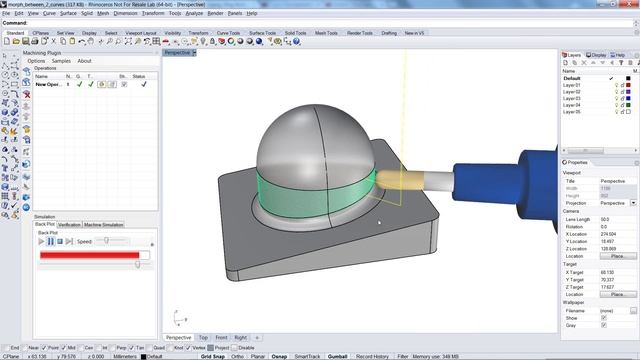Click the Copy icon in toolbar
Image resolution: width=640 pixels, height=360 pixels.
(x=63, y=41)
